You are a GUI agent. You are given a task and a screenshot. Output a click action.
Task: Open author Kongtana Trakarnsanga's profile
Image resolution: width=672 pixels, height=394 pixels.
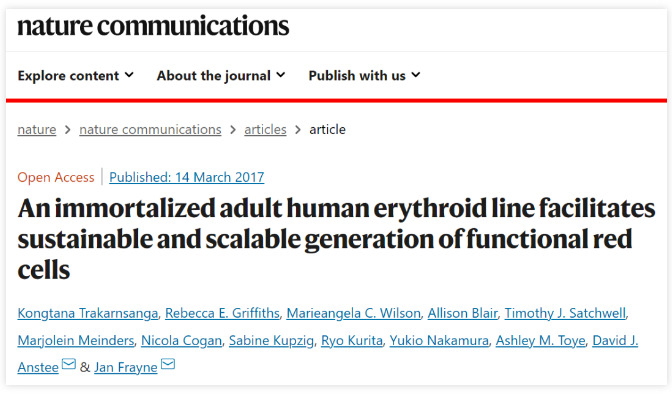click(88, 313)
